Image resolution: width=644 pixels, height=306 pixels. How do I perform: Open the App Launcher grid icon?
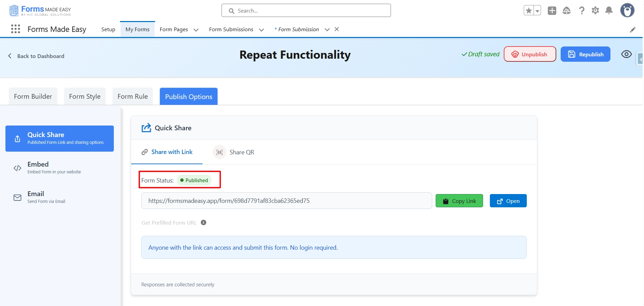(16, 29)
